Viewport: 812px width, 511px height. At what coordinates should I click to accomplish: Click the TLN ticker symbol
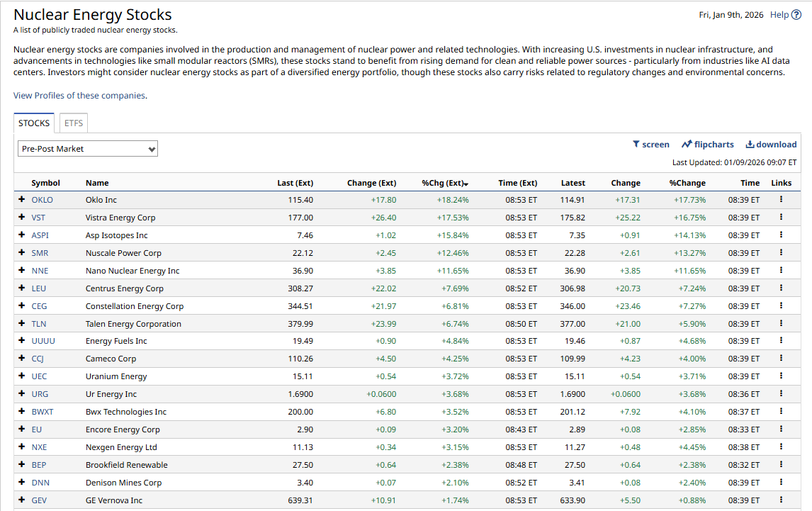pyautogui.click(x=39, y=324)
